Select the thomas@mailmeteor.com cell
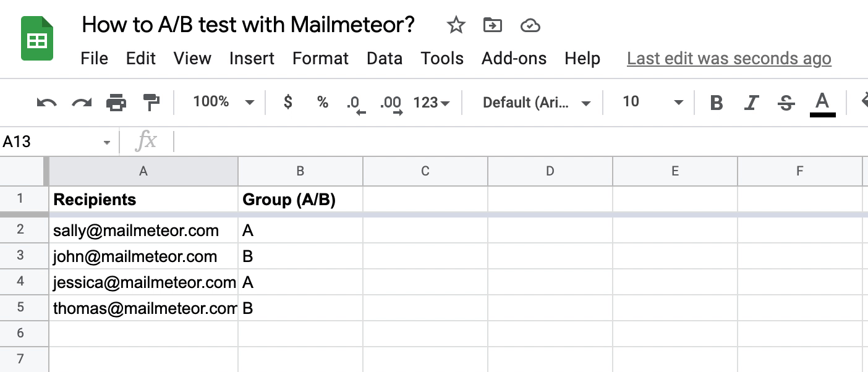Image resolution: width=868 pixels, height=372 pixels. 143,308
